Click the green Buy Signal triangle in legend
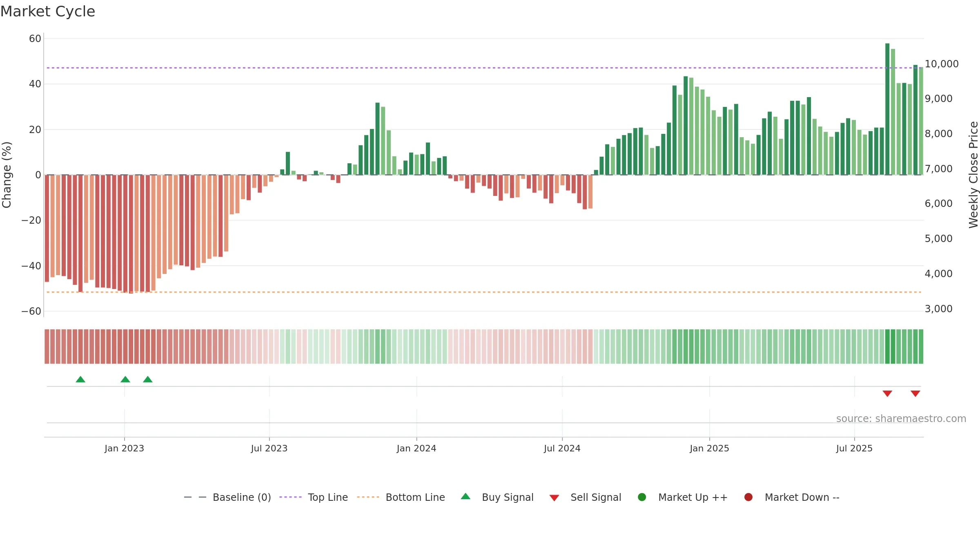This screenshot has width=980, height=551. [x=465, y=496]
